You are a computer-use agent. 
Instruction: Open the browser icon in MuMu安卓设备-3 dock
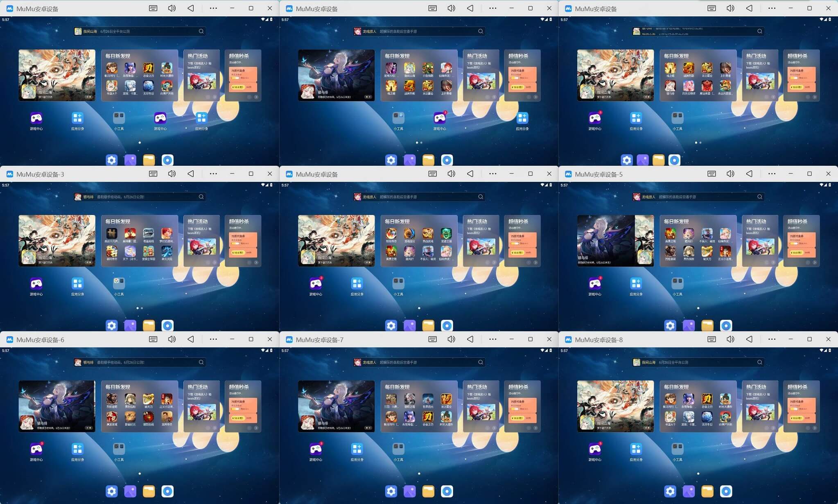coord(167,325)
